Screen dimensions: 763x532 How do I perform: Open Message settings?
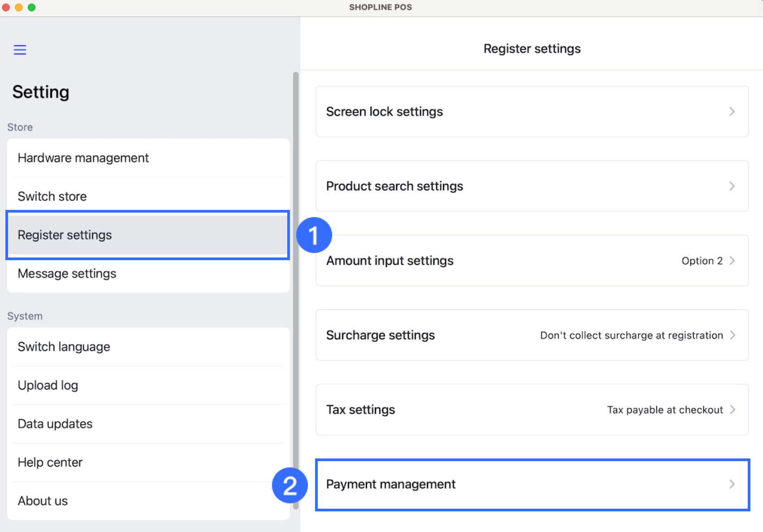click(67, 274)
